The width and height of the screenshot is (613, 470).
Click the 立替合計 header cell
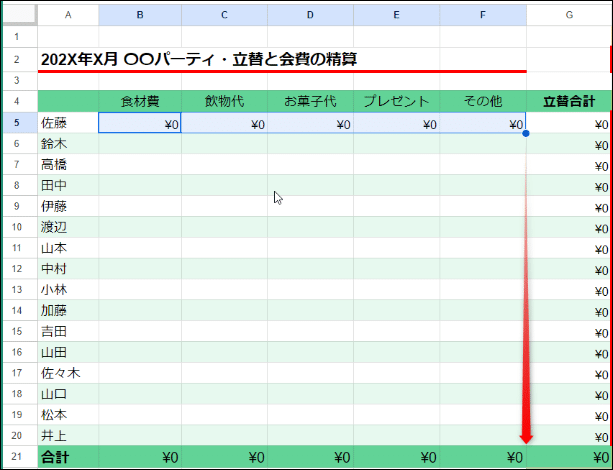coord(569,101)
